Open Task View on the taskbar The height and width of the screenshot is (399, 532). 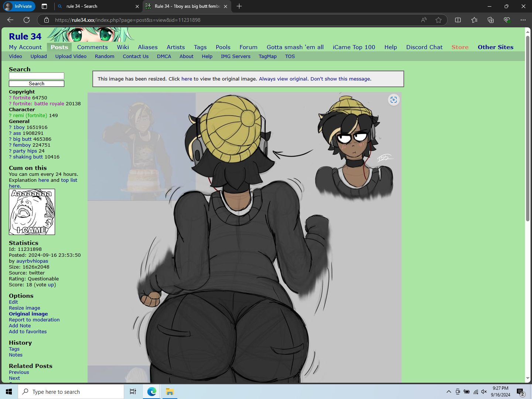coord(133,392)
